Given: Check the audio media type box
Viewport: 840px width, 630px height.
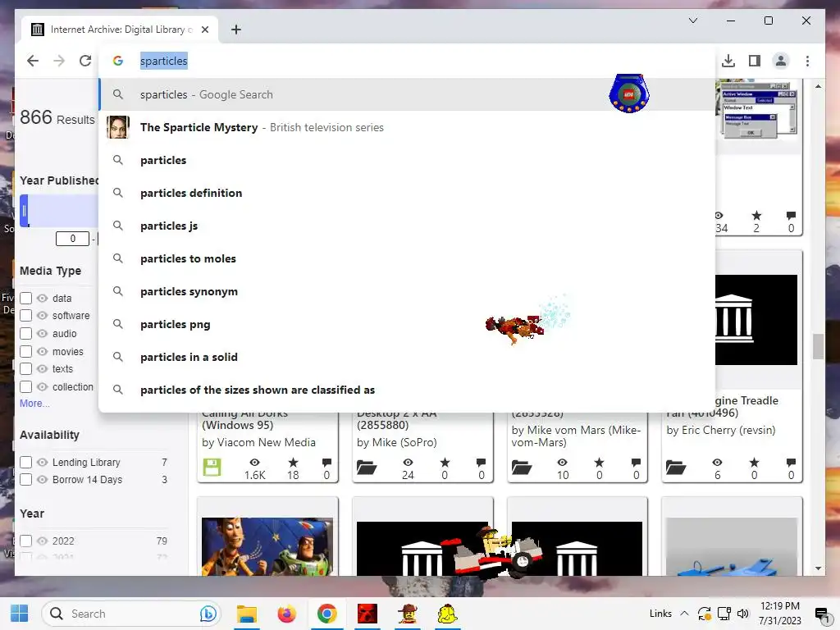Looking at the screenshot, I should point(25,333).
